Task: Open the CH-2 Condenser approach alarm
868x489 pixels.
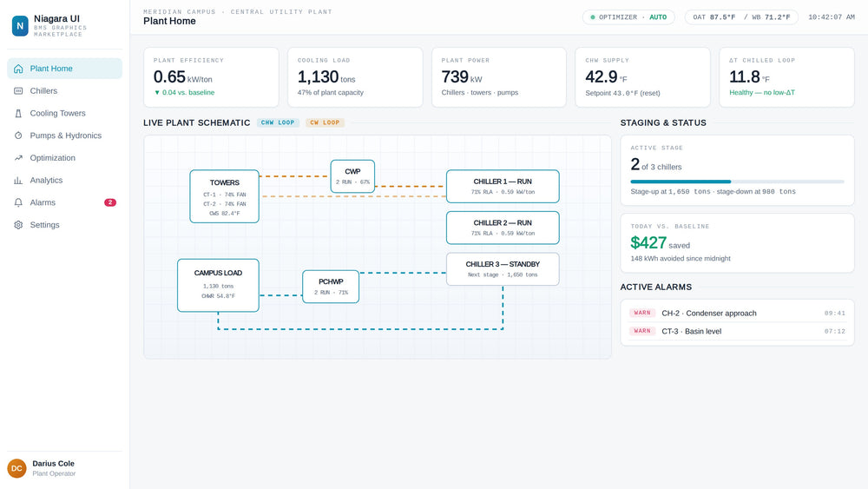Action: tap(737, 314)
